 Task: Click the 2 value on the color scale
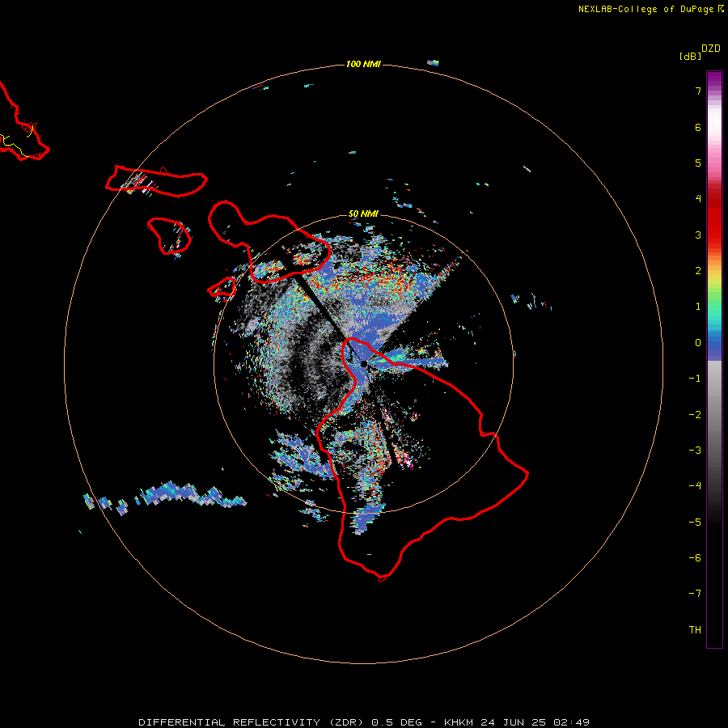coord(698,271)
